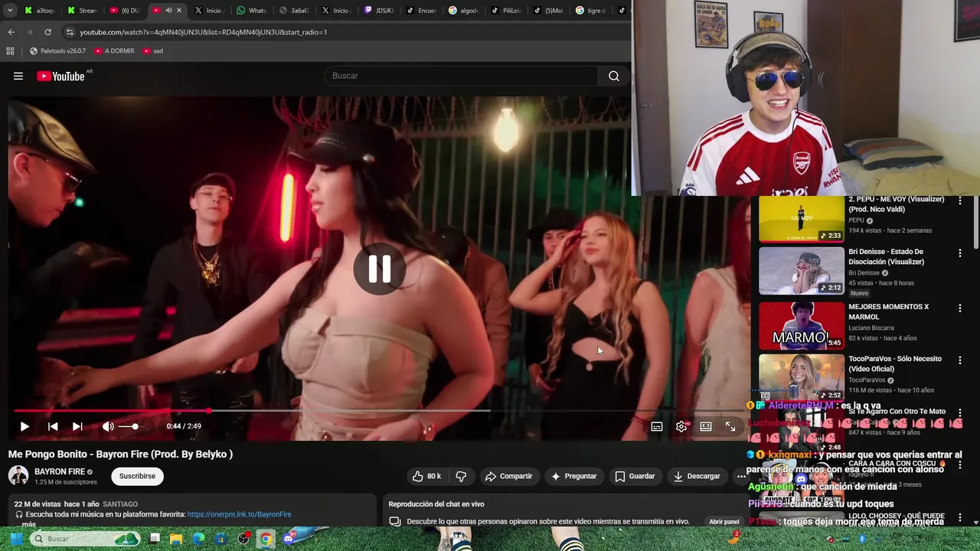Open the 'sad' bookmark

pos(152,51)
